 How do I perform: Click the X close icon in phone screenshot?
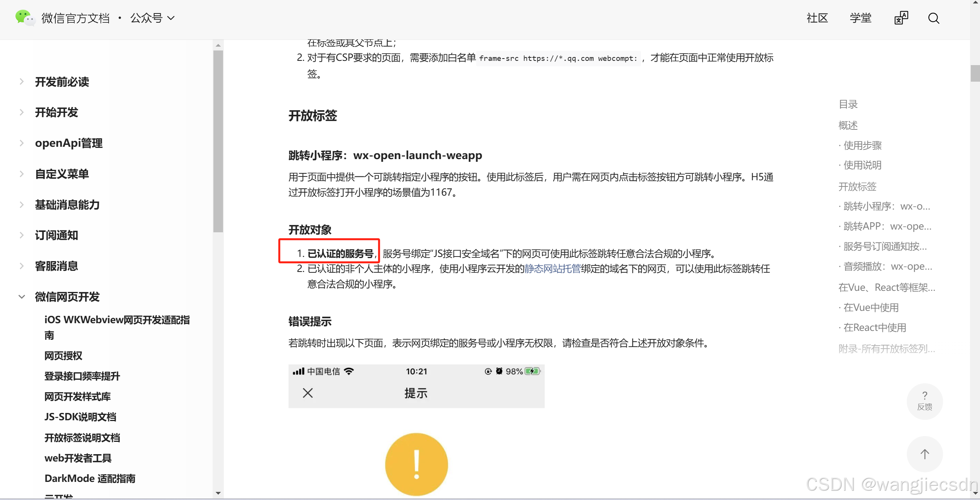pos(307,393)
